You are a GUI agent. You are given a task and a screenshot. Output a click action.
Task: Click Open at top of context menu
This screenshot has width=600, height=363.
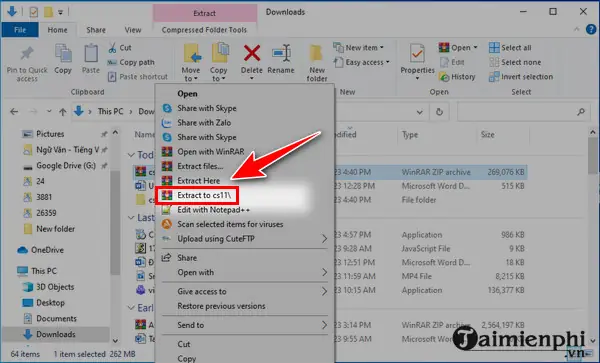[245, 93]
